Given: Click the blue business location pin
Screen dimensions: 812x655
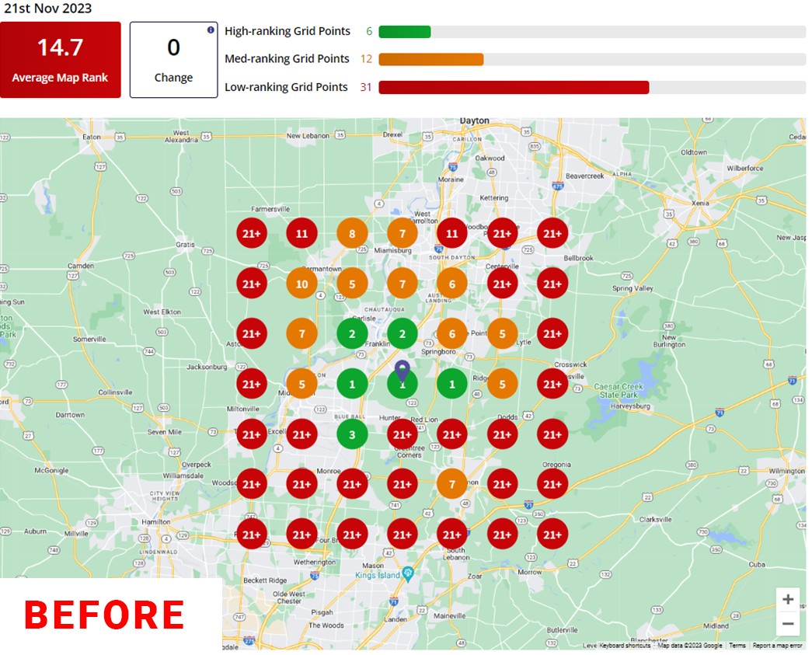Looking at the screenshot, I should point(402,371).
